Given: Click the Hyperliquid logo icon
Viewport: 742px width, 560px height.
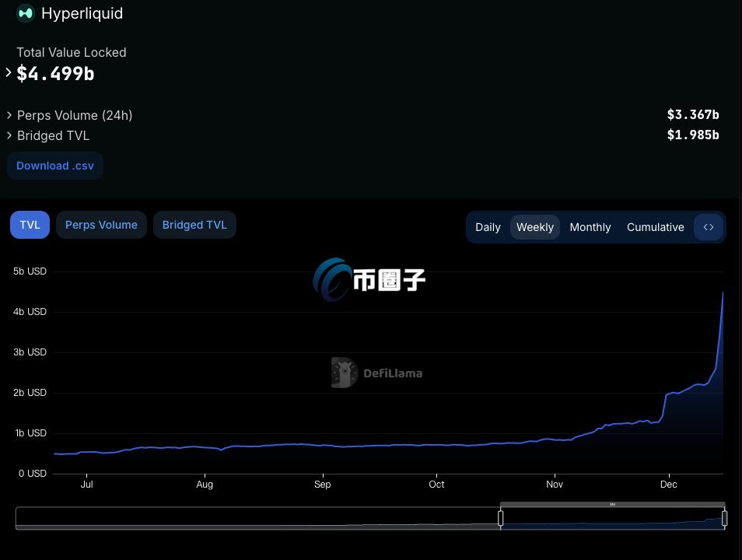Looking at the screenshot, I should pyautogui.click(x=25, y=13).
